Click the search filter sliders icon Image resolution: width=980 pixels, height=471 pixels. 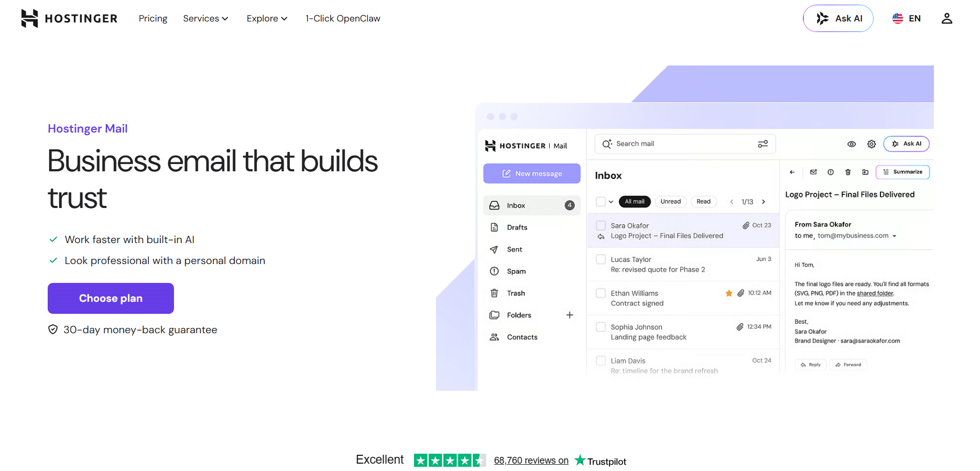763,144
